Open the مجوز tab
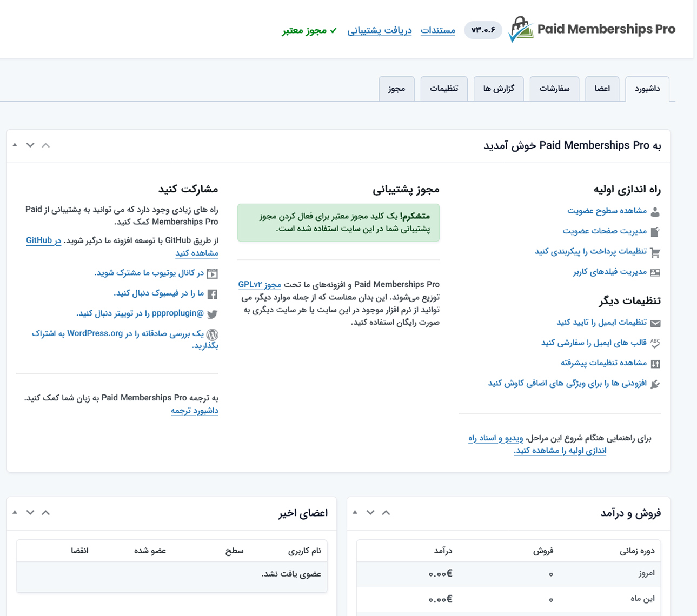 [x=396, y=89]
